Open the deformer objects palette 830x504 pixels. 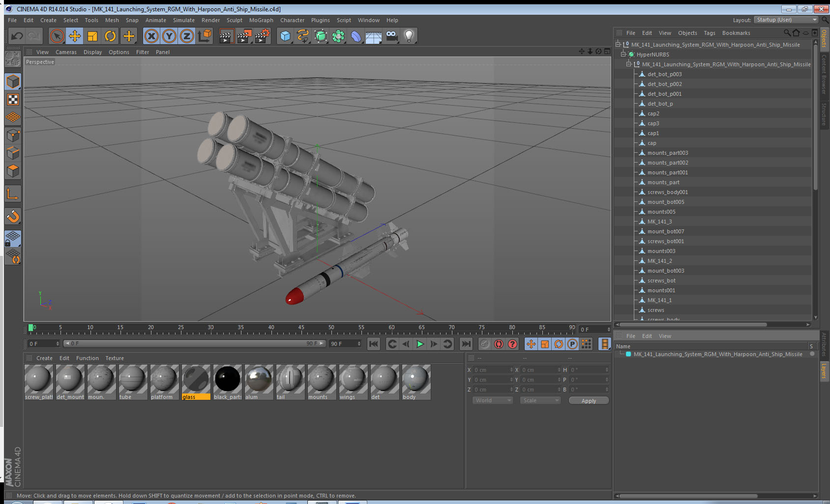(x=356, y=36)
